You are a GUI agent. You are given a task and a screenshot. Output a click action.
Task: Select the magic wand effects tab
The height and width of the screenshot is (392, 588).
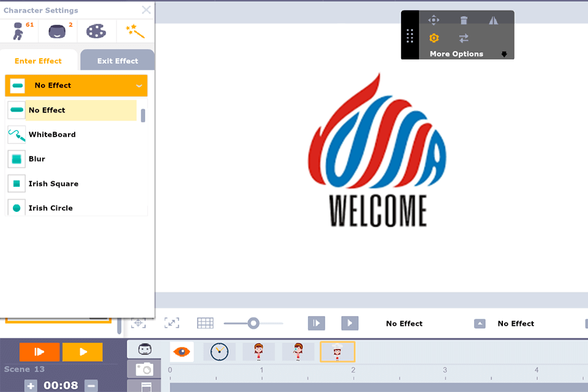pyautogui.click(x=134, y=31)
